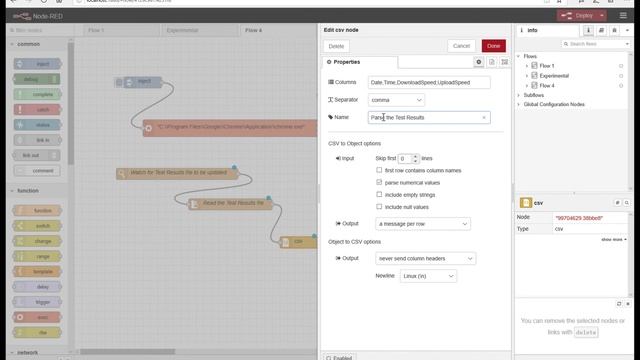Viewport: 640px width, 360px height.
Task: Open the Node-RED hamburger main menu
Action: [623, 16]
